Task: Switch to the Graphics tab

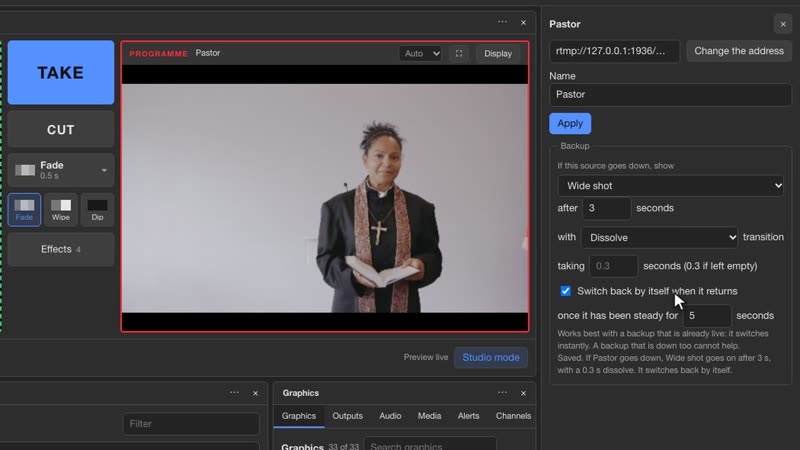Action: click(x=298, y=416)
